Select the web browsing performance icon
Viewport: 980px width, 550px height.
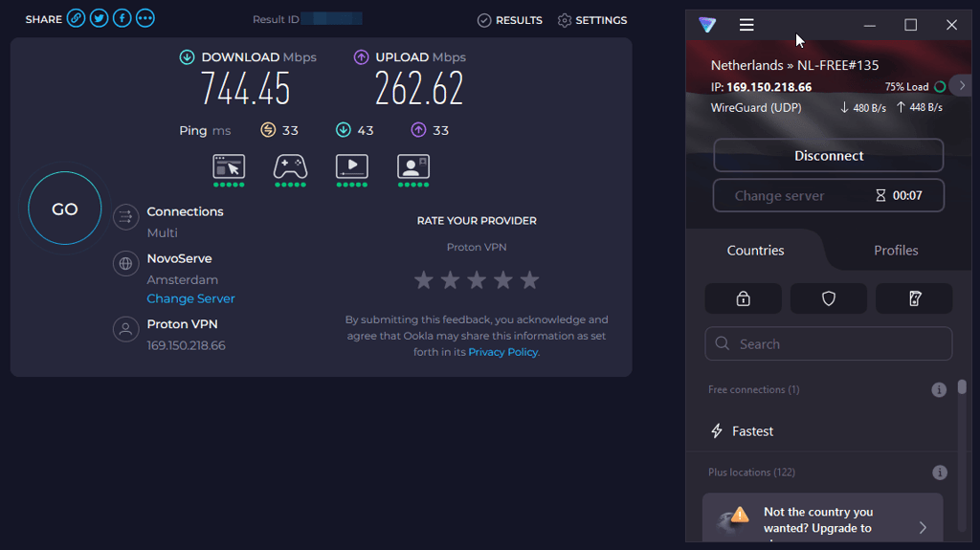[x=229, y=170]
